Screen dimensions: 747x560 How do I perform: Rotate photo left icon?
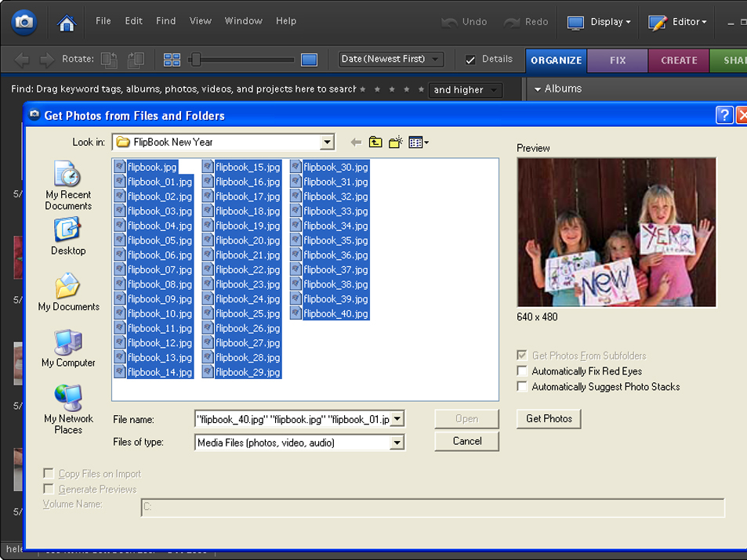(x=109, y=60)
